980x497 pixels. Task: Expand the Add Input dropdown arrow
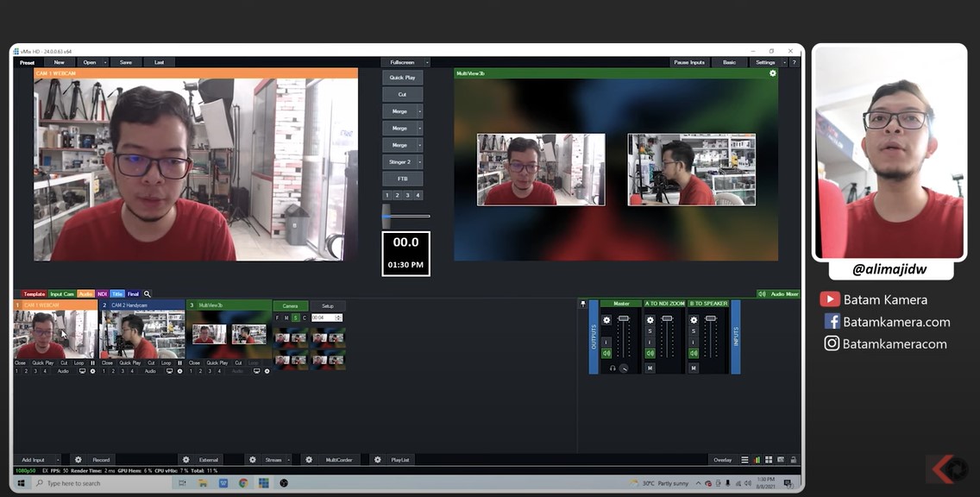click(x=58, y=460)
